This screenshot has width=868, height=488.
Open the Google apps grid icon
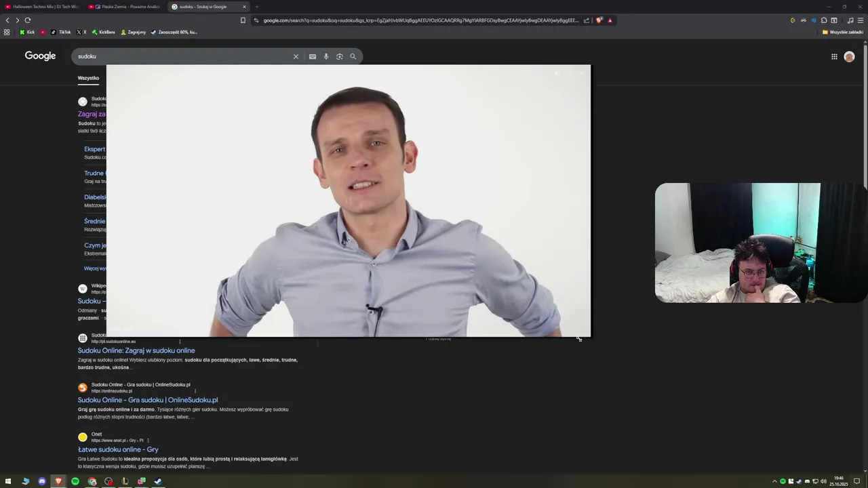[x=834, y=56]
